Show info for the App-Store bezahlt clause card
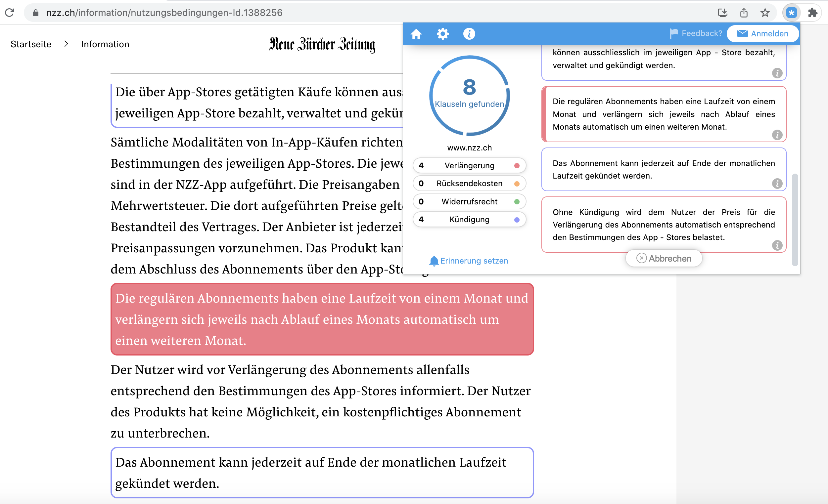Viewport: 828px width, 504px height. (x=777, y=73)
